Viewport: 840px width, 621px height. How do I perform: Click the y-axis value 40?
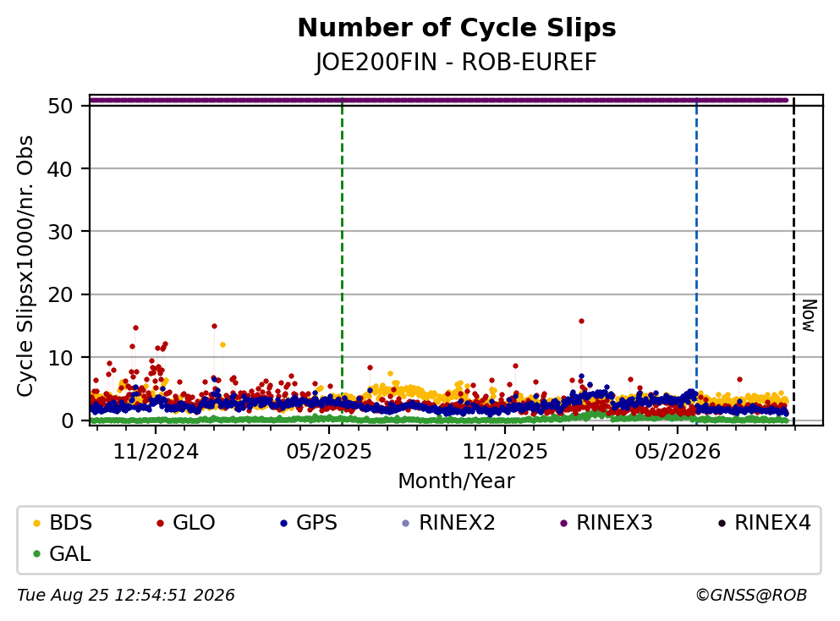pos(60,169)
